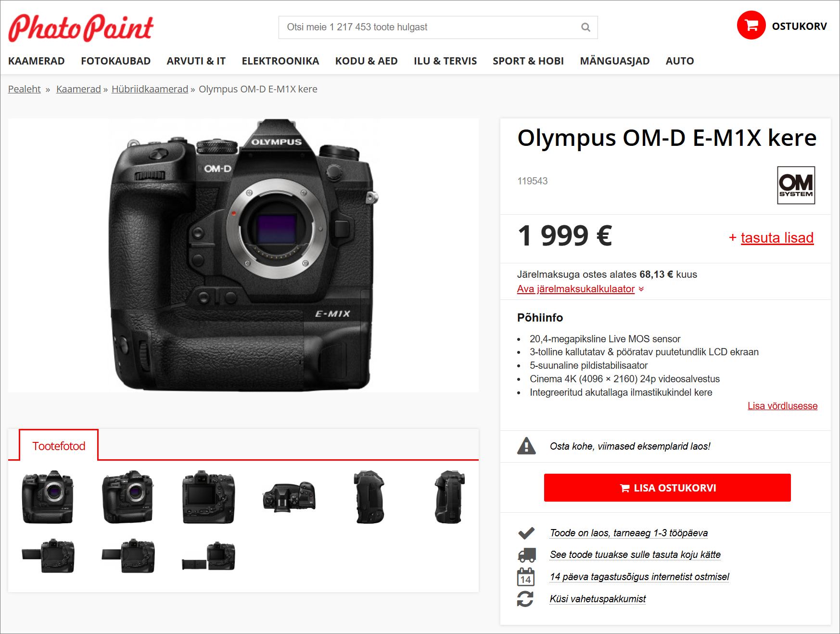Viewport: 840px width, 634px height.
Task: Click the 14-day calendar icon
Action: point(525,577)
